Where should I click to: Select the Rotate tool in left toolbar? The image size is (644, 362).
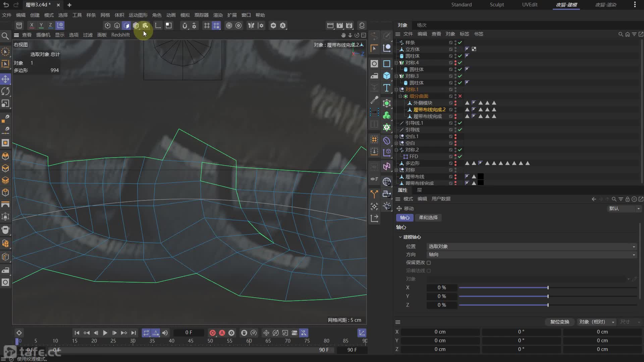coord(5,91)
